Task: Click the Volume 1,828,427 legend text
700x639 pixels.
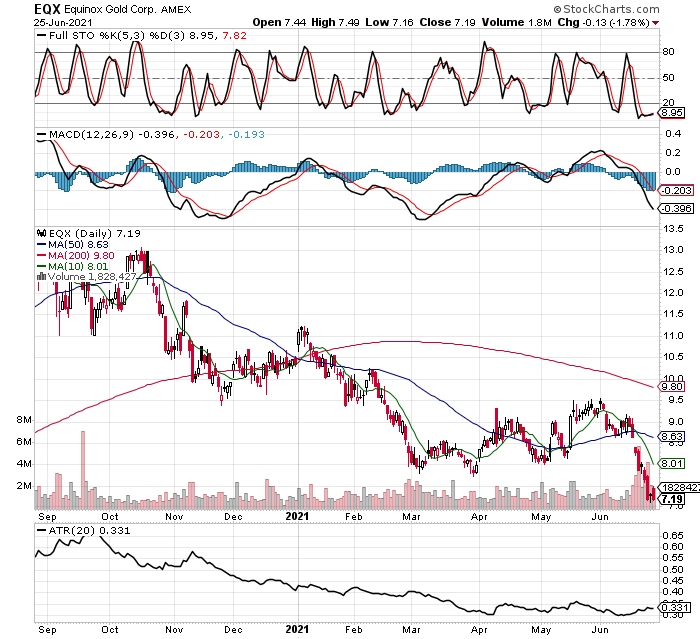Action: click(92, 277)
